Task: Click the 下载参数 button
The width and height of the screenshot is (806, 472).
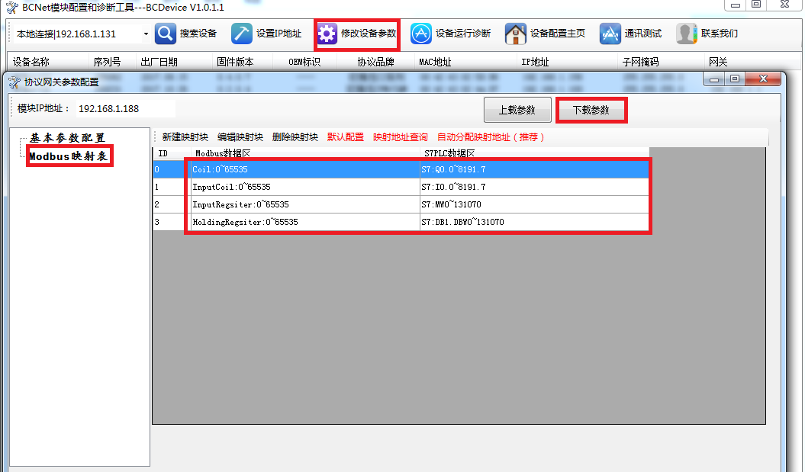Action: 591,110
